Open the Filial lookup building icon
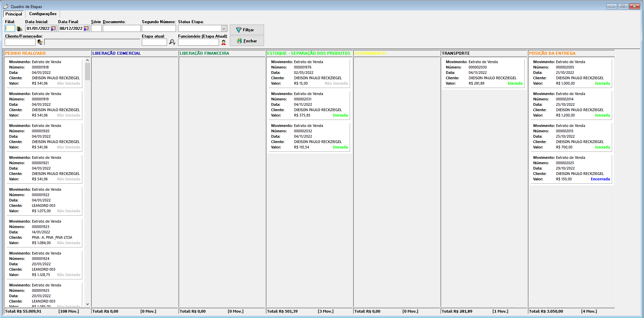The height and width of the screenshot is (318, 644). click(x=19, y=29)
